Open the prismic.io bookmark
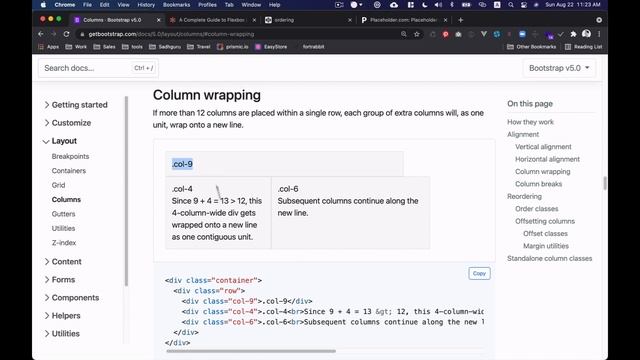 point(233,47)
